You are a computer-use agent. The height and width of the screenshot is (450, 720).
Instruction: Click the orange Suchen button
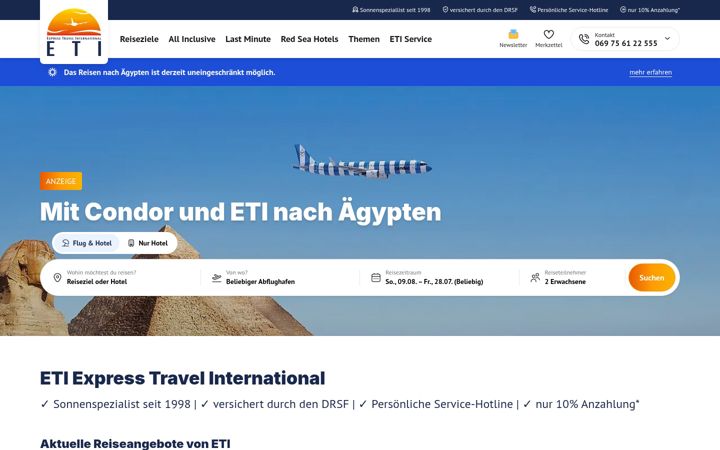(652, 277)
